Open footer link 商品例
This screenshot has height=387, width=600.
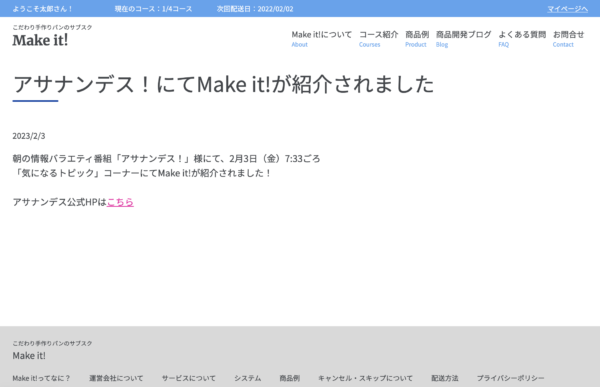coord(289,378)
